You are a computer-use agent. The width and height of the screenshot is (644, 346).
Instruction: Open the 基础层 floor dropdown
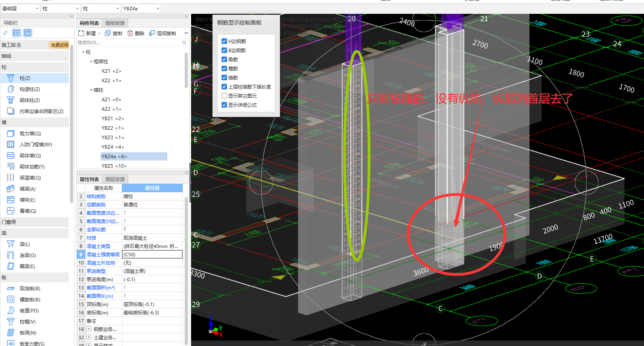click(x=20, y=8)
